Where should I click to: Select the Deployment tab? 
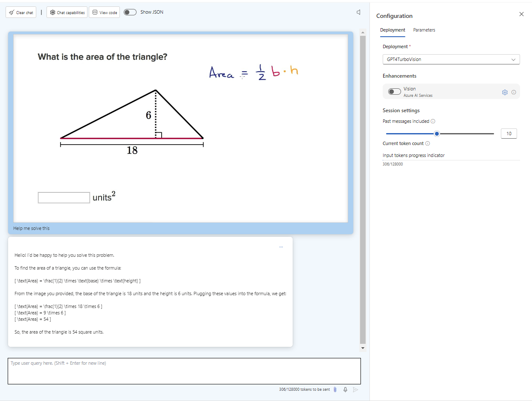coord(392,30)
